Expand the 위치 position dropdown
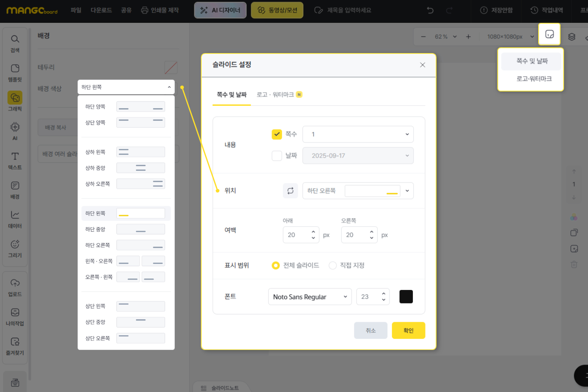This screenshot has width=588, height=392. [x=407, y=191]
